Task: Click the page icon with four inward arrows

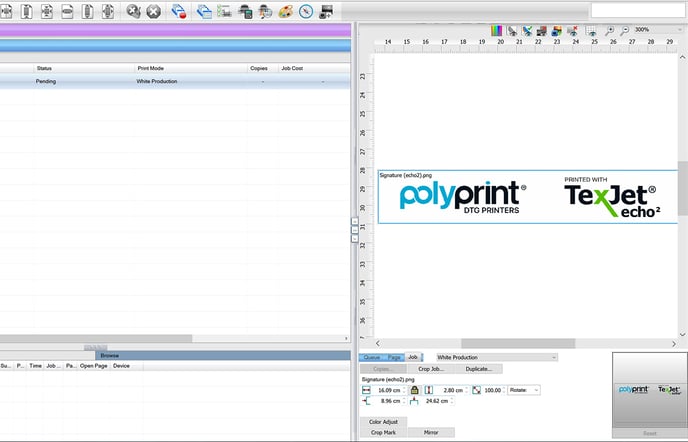Action: coord(47,11)
